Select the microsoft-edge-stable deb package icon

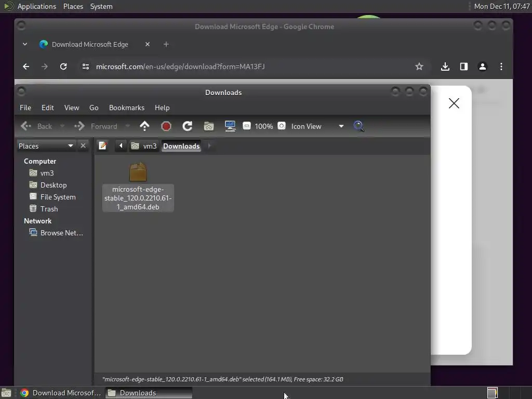tap(138, 171)
